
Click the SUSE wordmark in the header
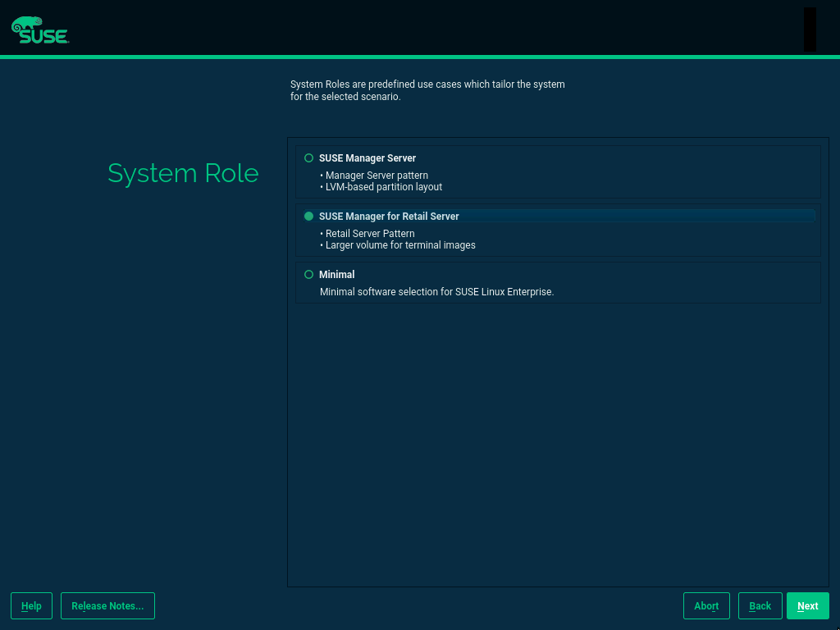click(x=43, y=37)
